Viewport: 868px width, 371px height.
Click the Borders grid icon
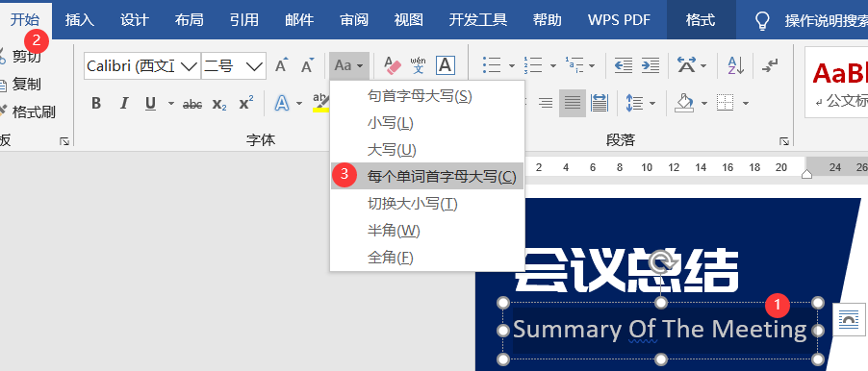click(x=725, y=103)
